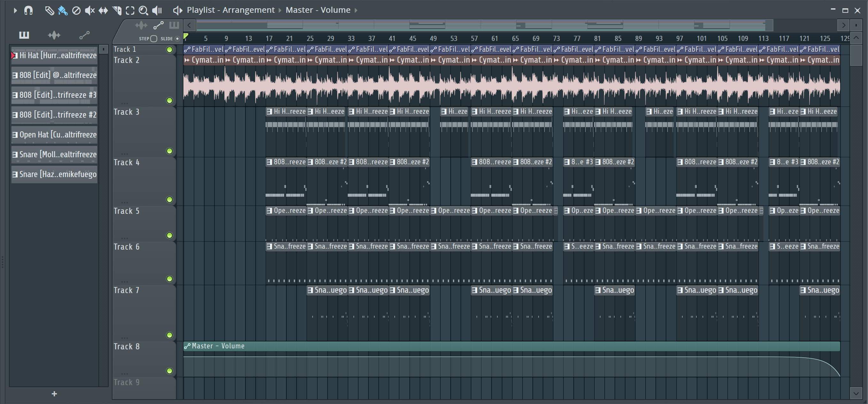The height and width of the screenshot is (404, 868).
Task: Select Snare [Haz..emikefuego pattern
Action: click(54, 175)
